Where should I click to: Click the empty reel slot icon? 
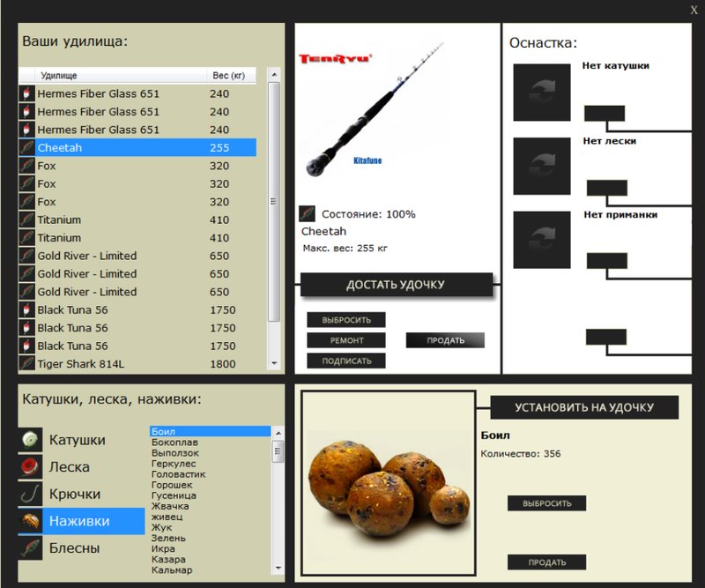pos(542,93)
